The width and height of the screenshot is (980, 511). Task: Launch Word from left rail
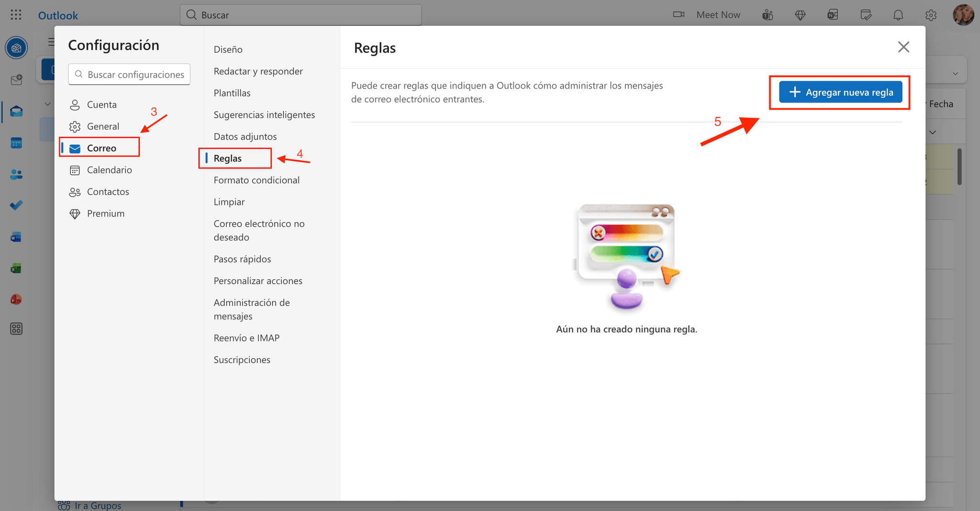pos(16,237)
